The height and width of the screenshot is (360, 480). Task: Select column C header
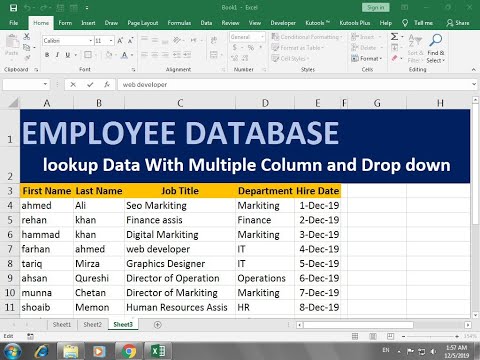click(x=180, y=103)
